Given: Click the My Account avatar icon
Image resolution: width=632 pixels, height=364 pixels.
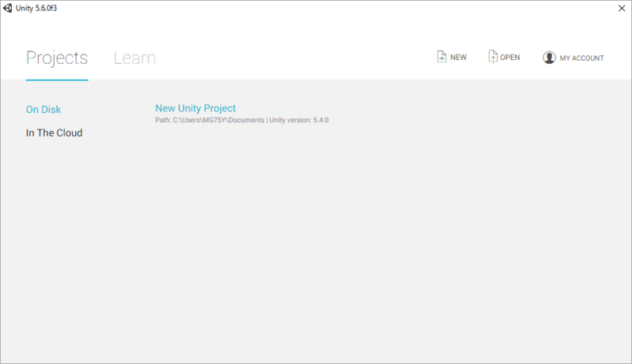Looking at the screenshot, I should tap(549, 58).
